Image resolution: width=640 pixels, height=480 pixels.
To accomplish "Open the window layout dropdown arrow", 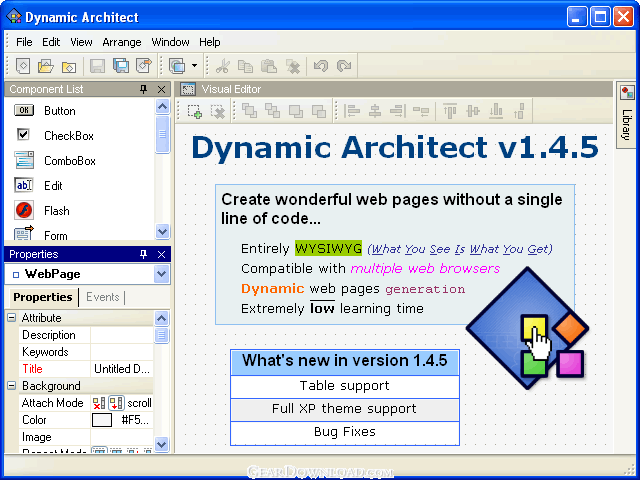I will tap(195, 66).
